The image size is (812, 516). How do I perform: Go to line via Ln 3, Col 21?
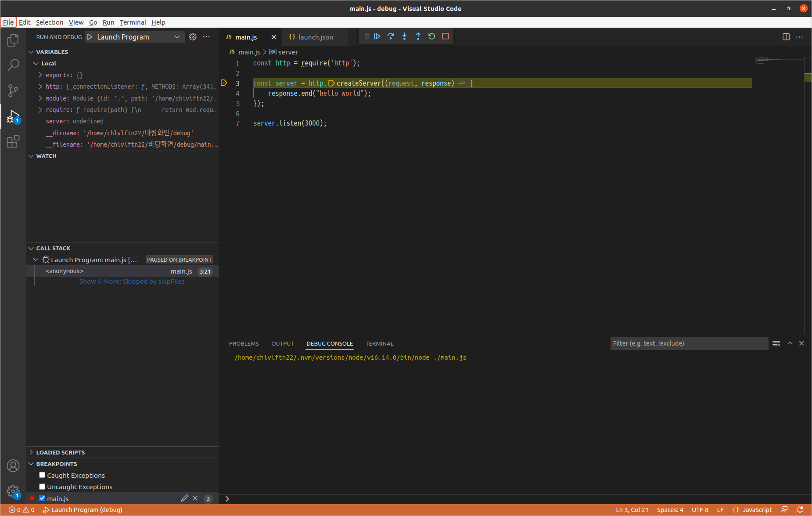click(x=632, y=510)
